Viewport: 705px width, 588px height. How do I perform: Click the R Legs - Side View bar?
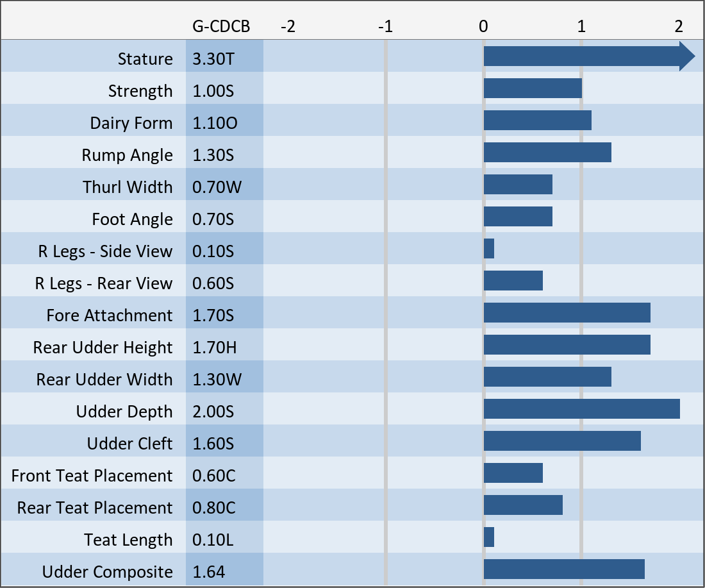(489, 249)
